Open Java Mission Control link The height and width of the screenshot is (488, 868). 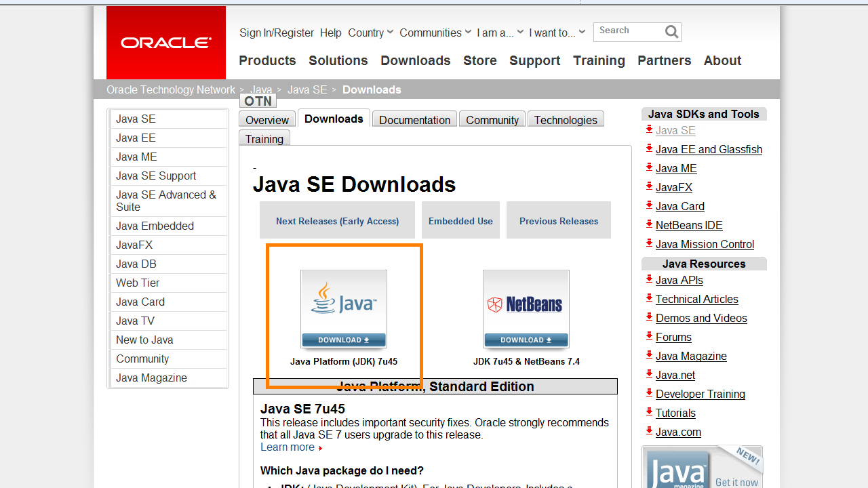click(705, 244)
